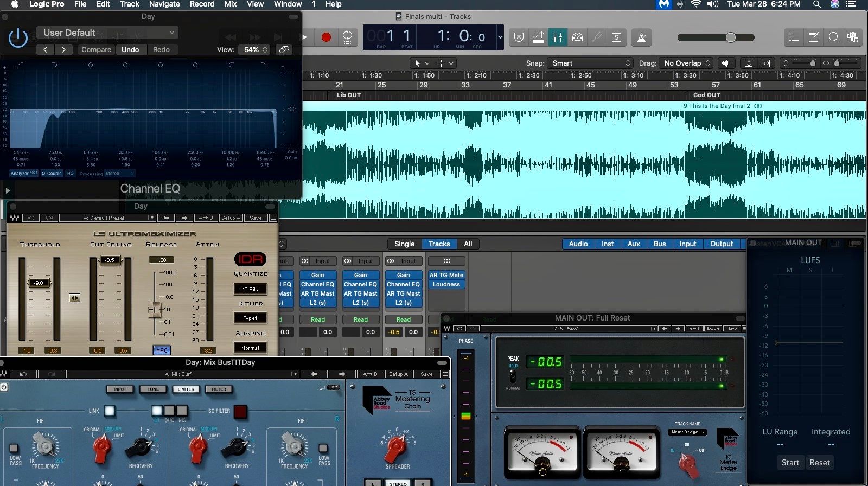The image size is (868, 486).
Task: Click the Compare button in Channel EQ
Action: point(96,49)
